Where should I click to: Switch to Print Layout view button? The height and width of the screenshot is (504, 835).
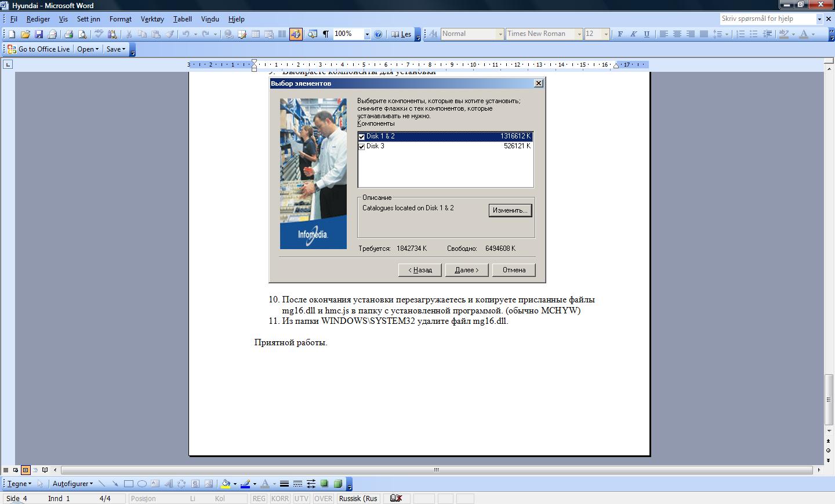[25, 470]
